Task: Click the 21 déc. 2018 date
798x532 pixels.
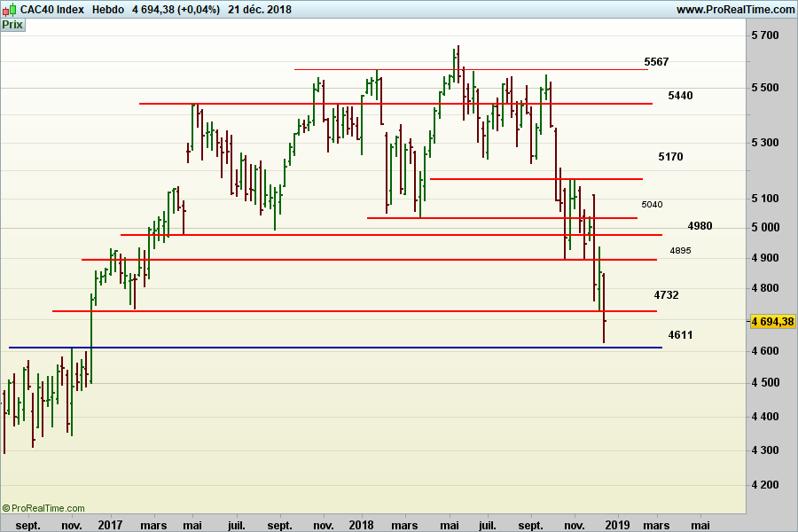Action: pyautogui.click(x=259, y=9)
